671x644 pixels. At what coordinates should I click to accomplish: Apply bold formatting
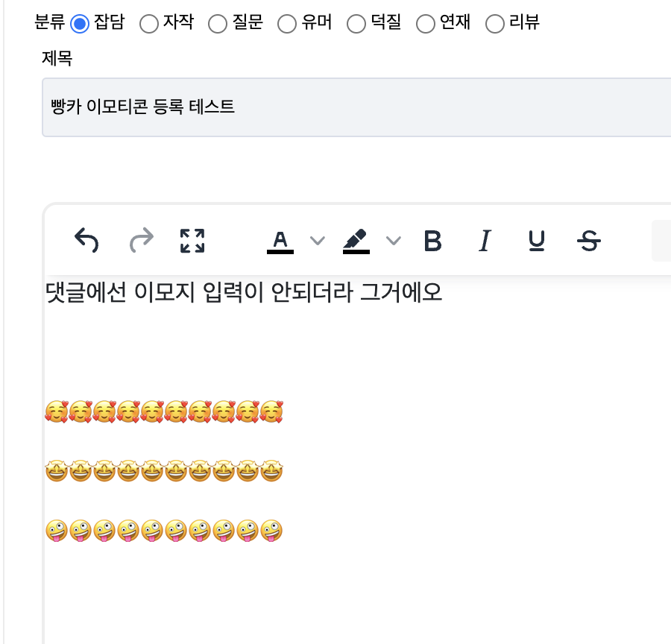click(x=432, y=241)
